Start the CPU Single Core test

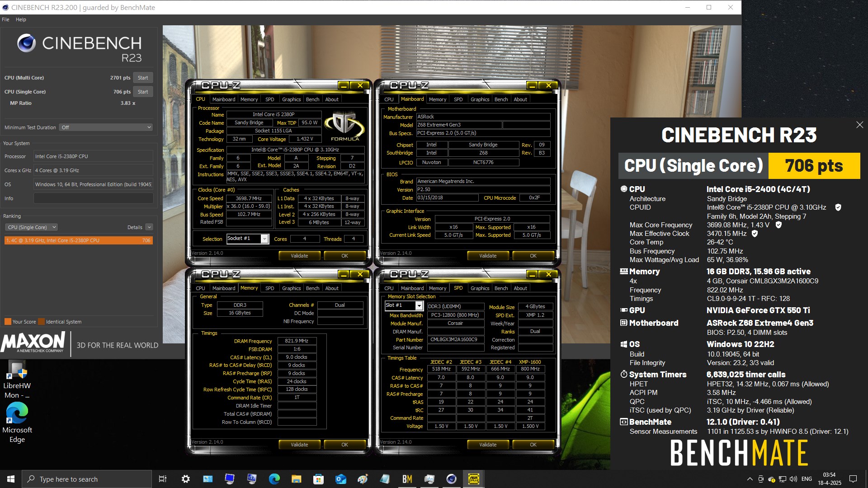coord(143,92)
